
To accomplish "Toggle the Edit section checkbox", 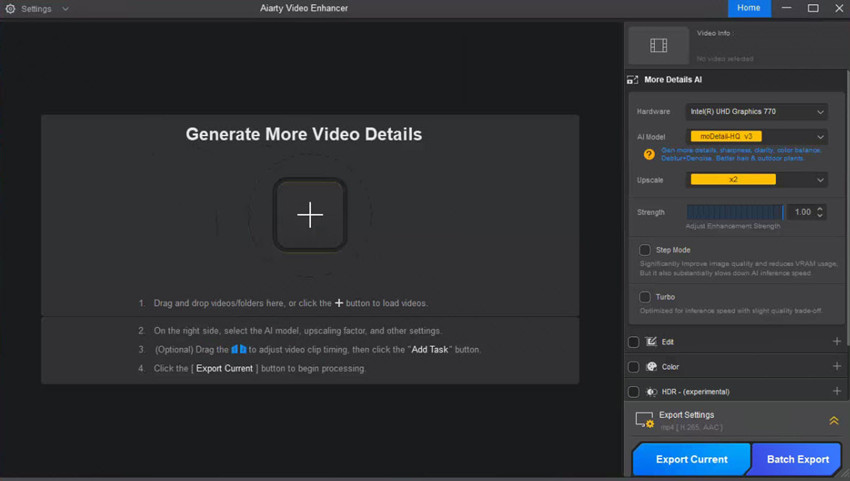I will pos(633,342).
